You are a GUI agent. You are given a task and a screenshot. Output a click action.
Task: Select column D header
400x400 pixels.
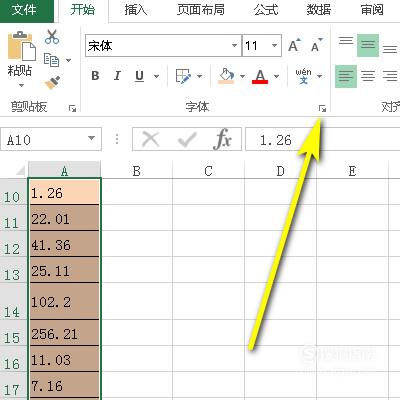[281, 171]
